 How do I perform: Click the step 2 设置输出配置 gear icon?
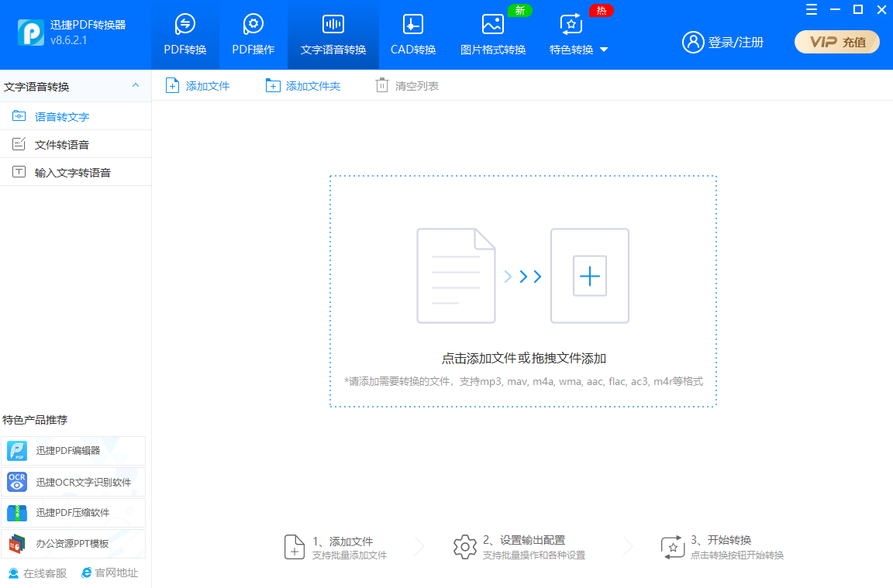point(465,547)
